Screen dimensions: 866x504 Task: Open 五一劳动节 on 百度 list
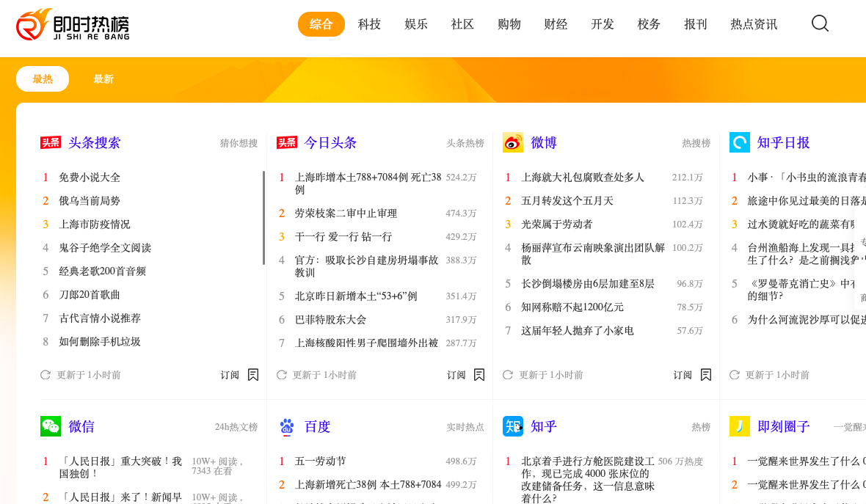click(x=320, y=461)
